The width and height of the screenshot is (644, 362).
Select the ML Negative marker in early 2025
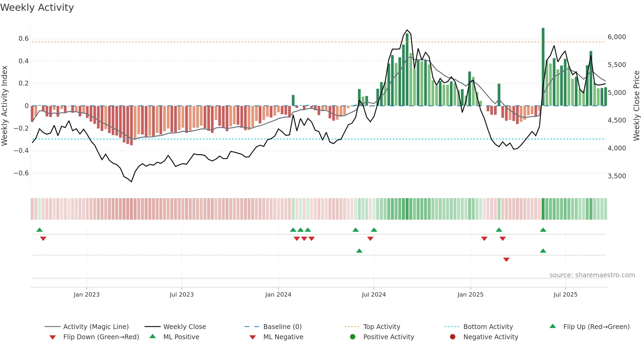click(506, 260)
